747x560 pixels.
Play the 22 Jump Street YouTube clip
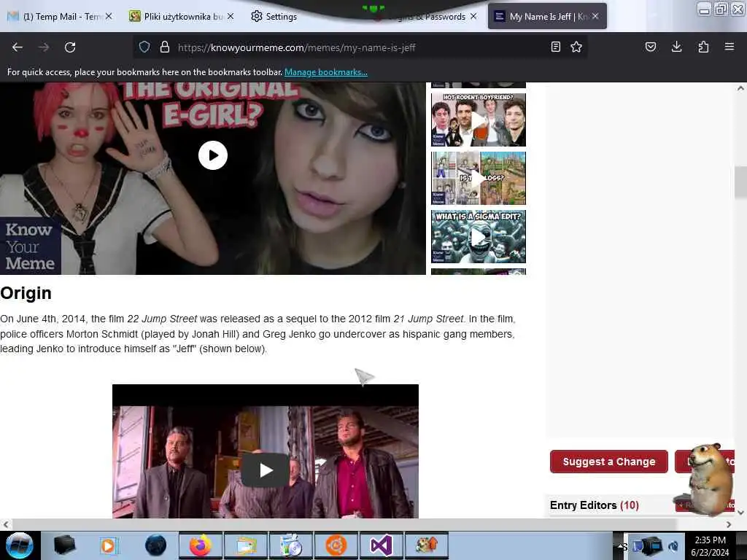[266, 470]
